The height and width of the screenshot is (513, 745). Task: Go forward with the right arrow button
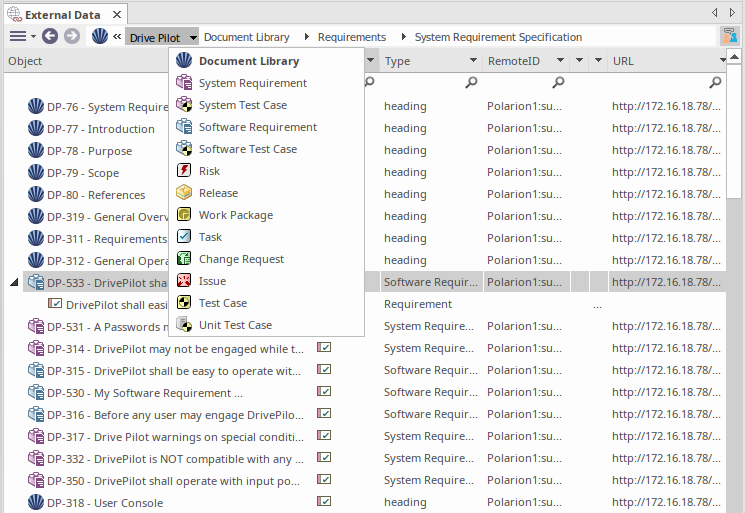(72, 36)
